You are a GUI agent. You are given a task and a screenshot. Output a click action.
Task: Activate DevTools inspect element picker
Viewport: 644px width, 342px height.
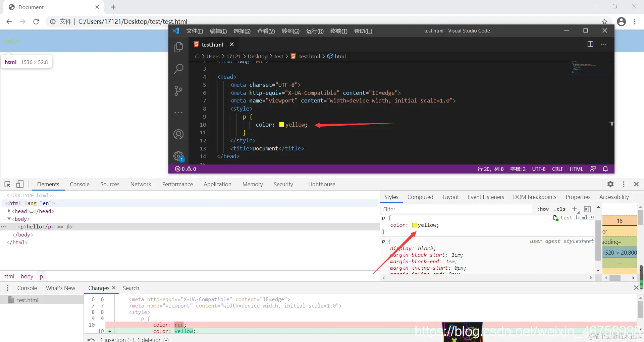(7, 184)
